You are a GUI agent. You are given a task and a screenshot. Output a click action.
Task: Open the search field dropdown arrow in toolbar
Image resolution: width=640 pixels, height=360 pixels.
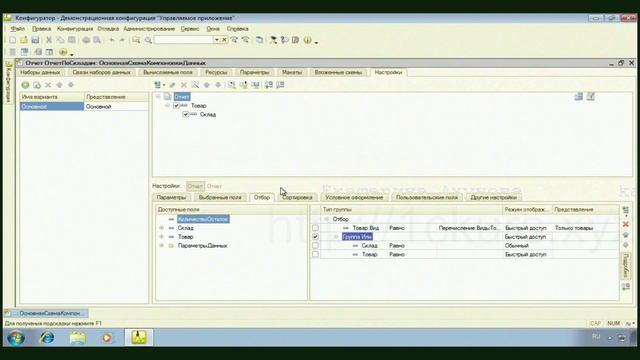point(217,40)
